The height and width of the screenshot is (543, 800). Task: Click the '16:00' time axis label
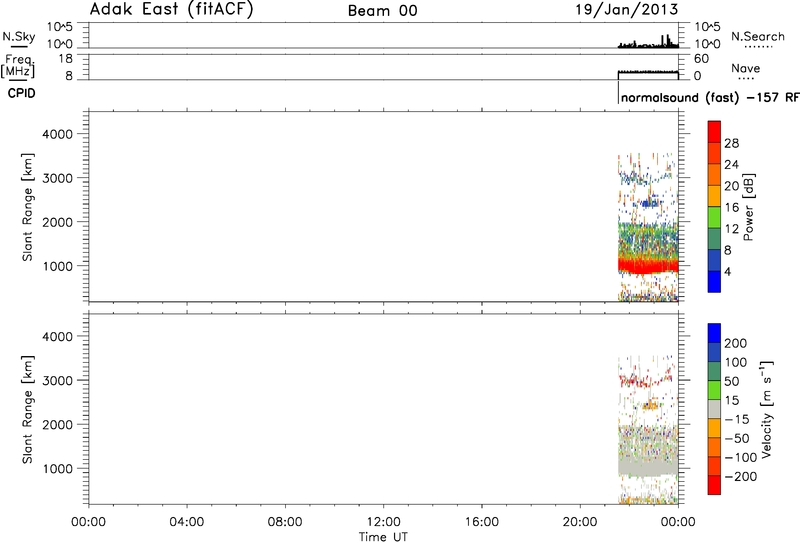coord(482,522)
